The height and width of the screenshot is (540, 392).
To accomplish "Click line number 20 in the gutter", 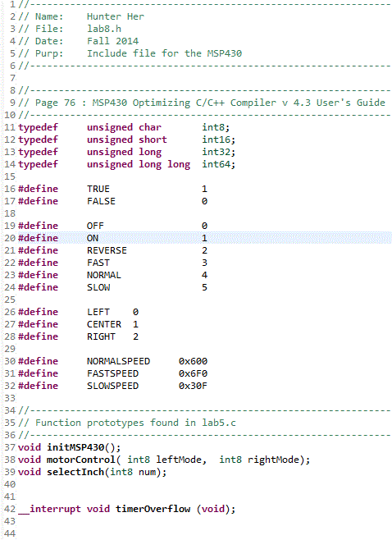I will tap(10, 238).
